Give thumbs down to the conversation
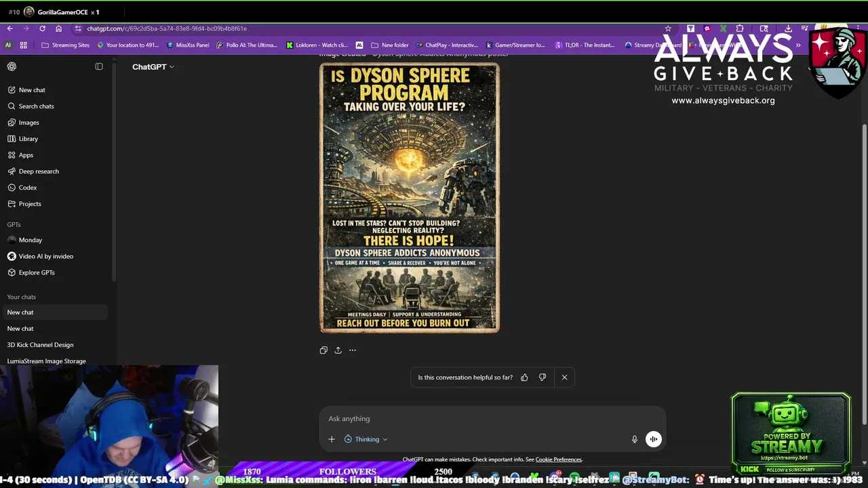The height and width of the screenshot is (488, 868). pyautogui.click(x=542, y=378)
